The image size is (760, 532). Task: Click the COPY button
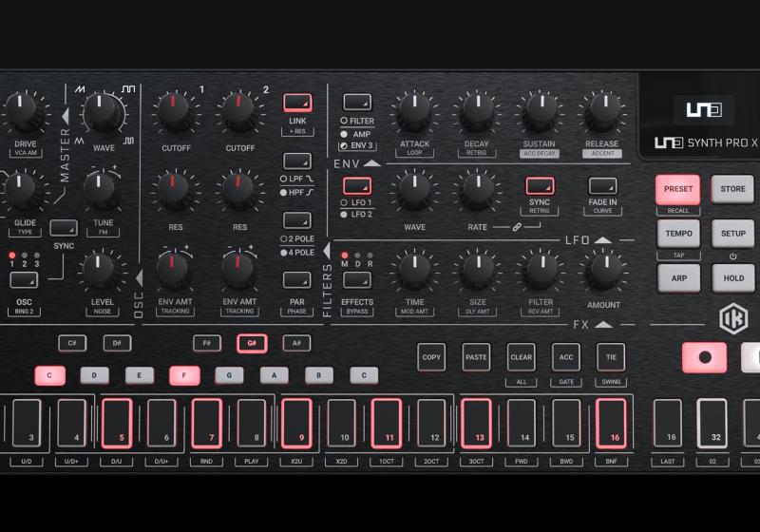pos(431,357)
